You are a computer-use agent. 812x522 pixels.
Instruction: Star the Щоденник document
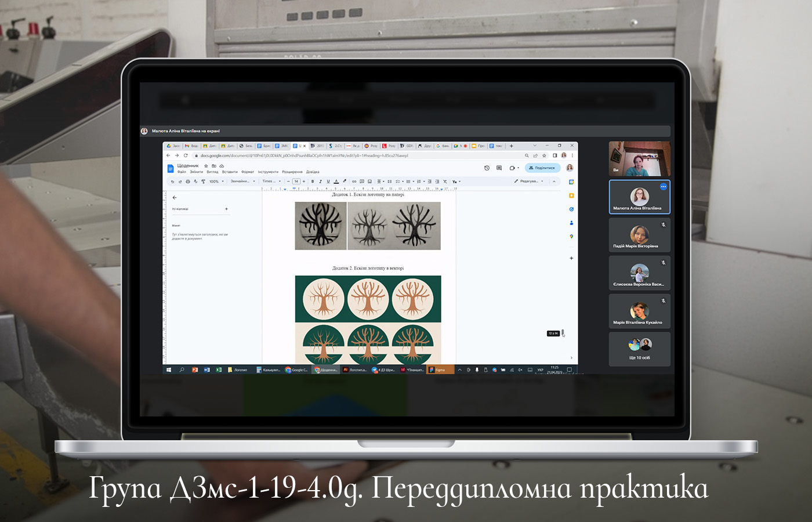pos(206,166)
